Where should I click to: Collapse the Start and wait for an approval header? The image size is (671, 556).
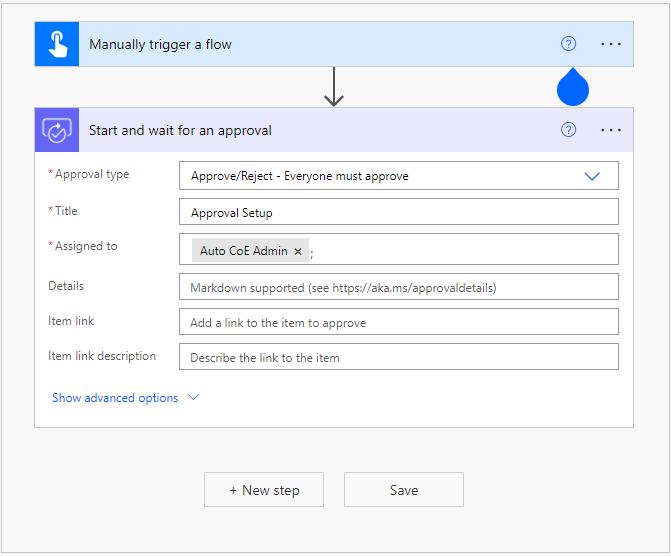(x=334, y=130)
